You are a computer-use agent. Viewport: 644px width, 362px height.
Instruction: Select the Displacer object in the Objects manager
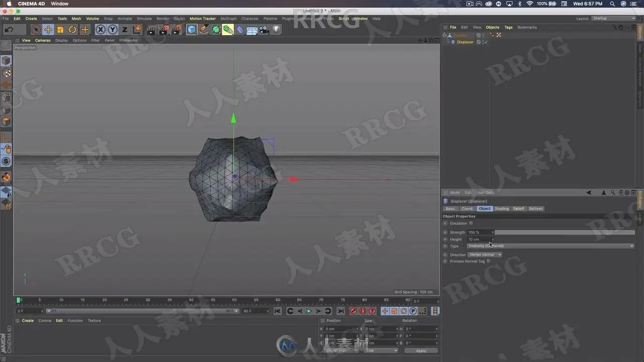tap(465, 42)
